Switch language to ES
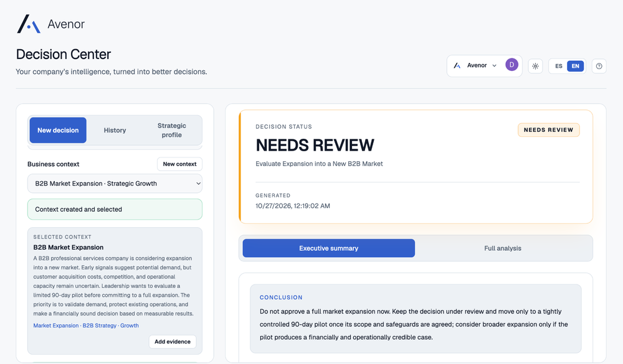The image size is (623, 364). pos(559,67)
